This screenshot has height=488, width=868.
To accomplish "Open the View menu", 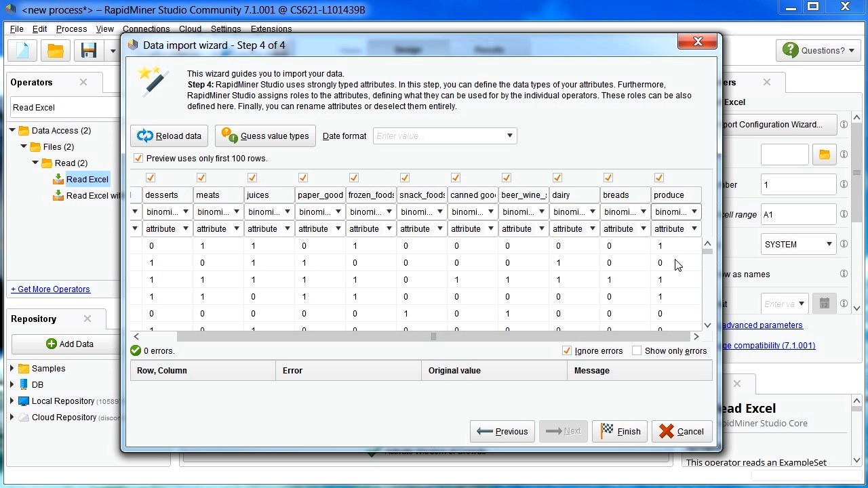I will pyautogui.click(x=104, y=29).
